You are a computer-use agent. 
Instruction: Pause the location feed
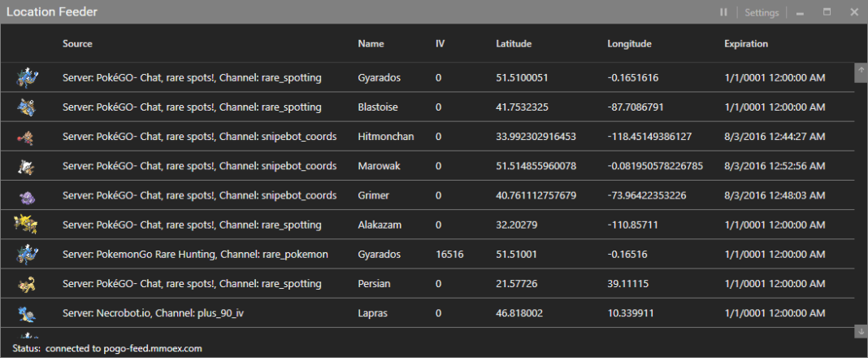(723, 12)
